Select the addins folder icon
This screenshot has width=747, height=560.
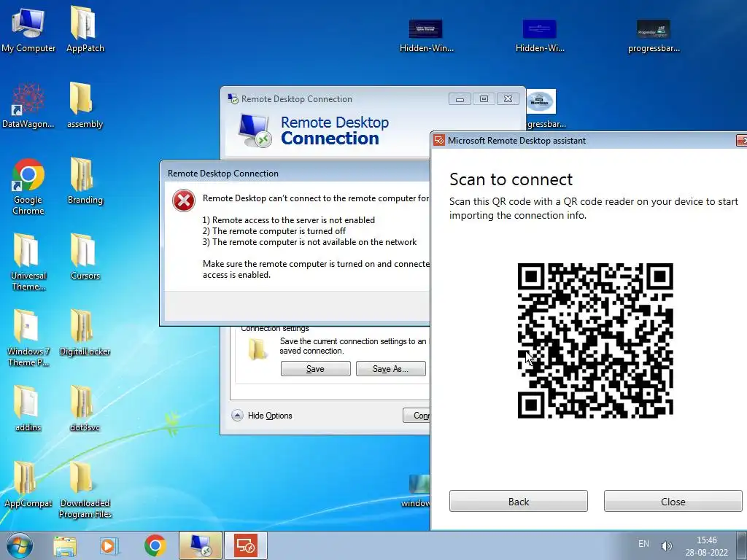click(x=28, y=408)
